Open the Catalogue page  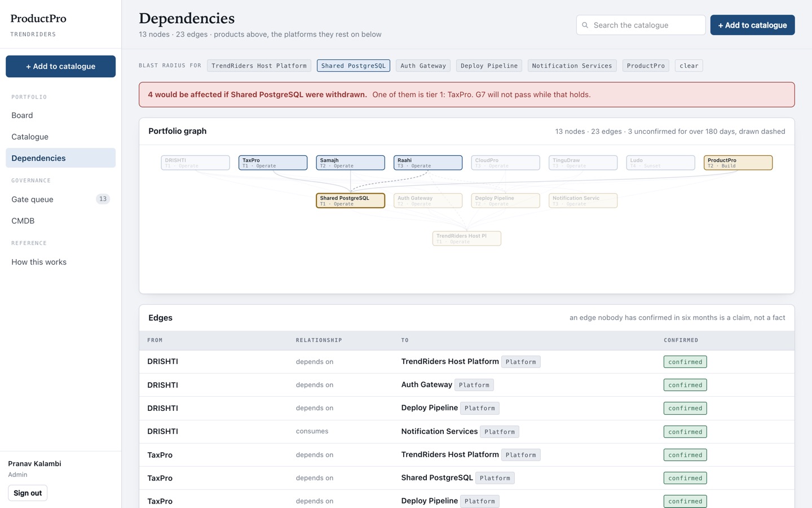60,137
